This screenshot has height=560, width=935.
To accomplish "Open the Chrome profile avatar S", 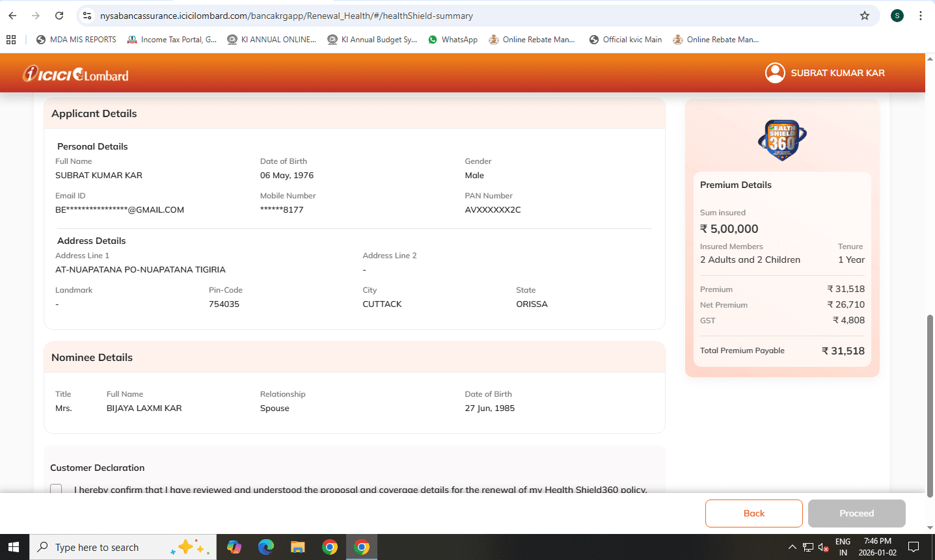I will click(897, 16).
